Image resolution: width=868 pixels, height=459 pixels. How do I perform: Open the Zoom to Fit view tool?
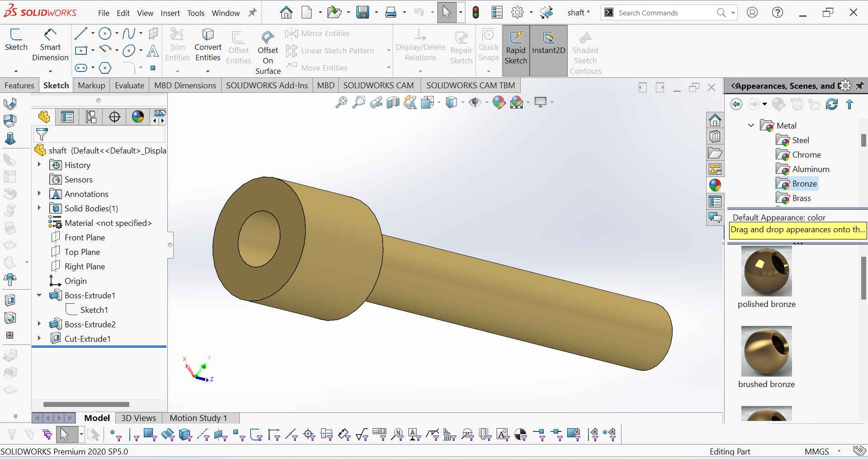pyautogui.click(x=342, y=103)
